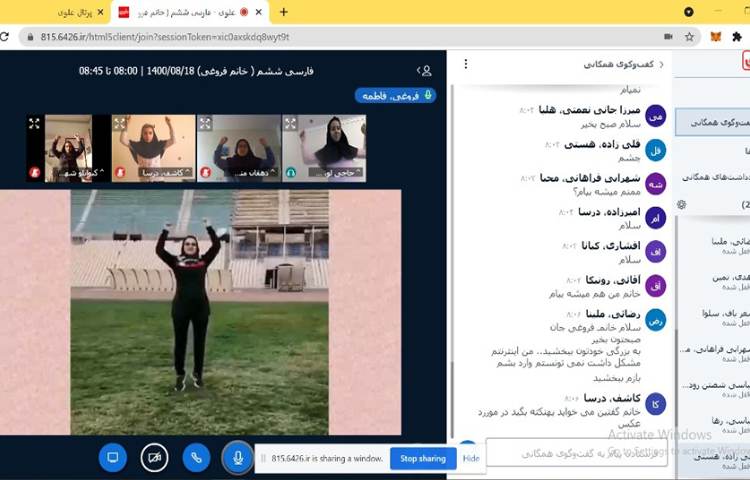Select user شعر باف، سلوا in user list

point(714,317)
